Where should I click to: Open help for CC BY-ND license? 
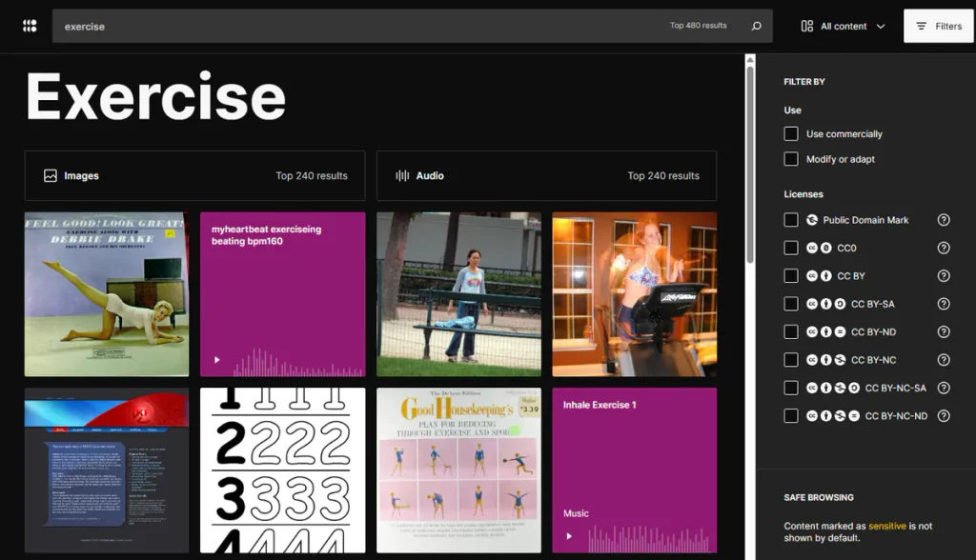pos(944,331)
